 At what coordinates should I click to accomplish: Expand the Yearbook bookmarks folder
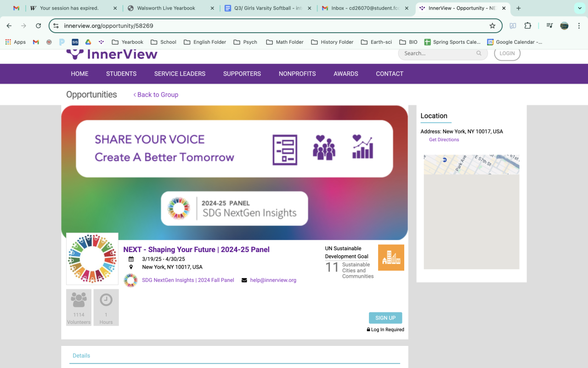click(128, 42)
